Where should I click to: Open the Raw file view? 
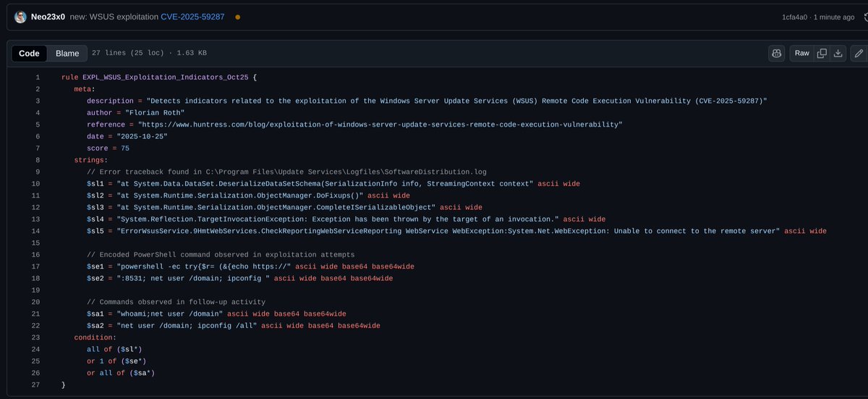(801, 53)
